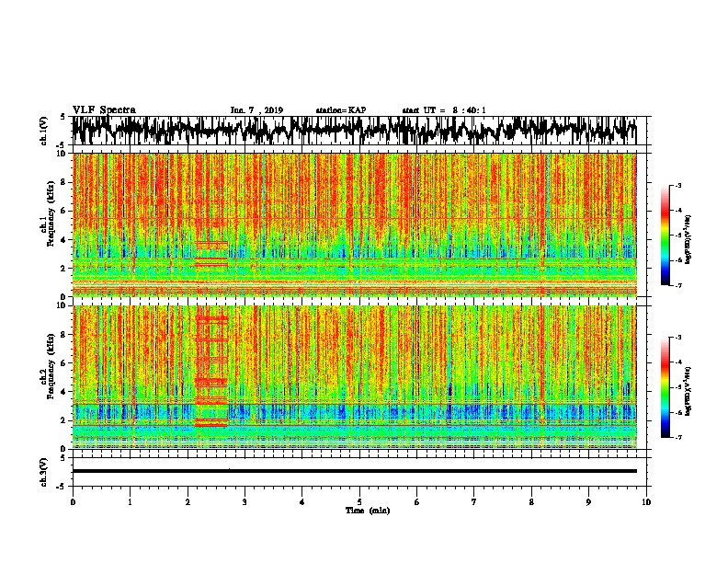This screenshot has width=728, height=563.
Task: Click the red burst lines in ch.1 spectrogram
Action: [x=211, y=254]
